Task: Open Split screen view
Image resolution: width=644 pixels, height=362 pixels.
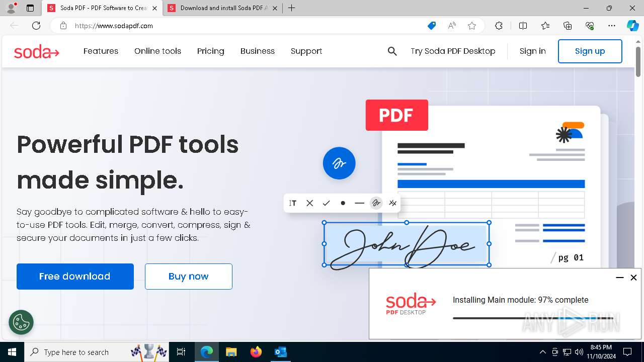Action: tap(523, 26)
